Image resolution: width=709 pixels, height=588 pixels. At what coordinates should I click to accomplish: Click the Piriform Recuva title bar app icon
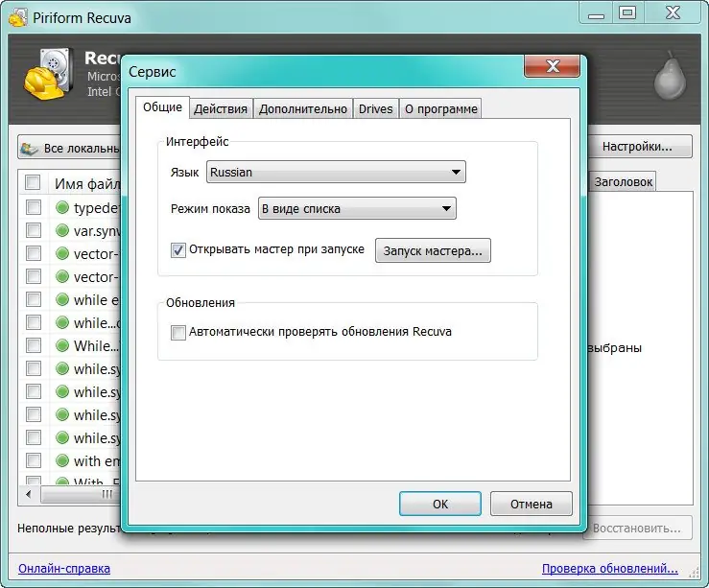point(18,18)
